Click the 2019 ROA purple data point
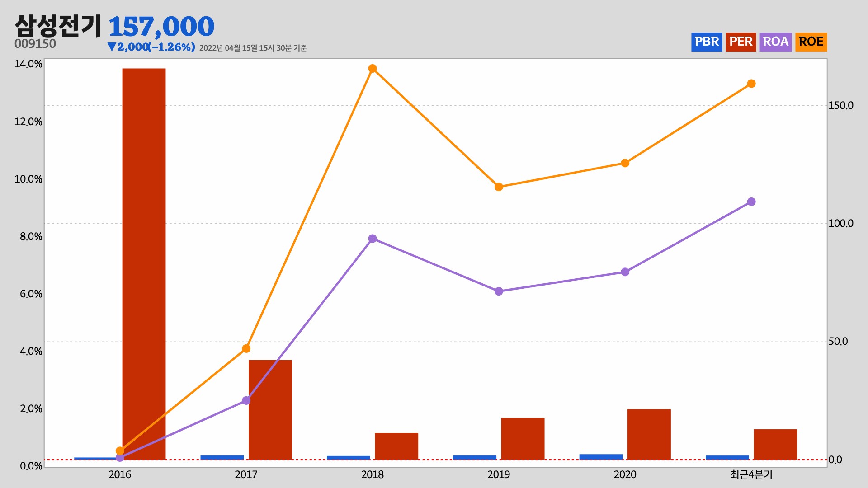Screen dimensions: 868x488 pyautogui.click(x=499, y=291)
